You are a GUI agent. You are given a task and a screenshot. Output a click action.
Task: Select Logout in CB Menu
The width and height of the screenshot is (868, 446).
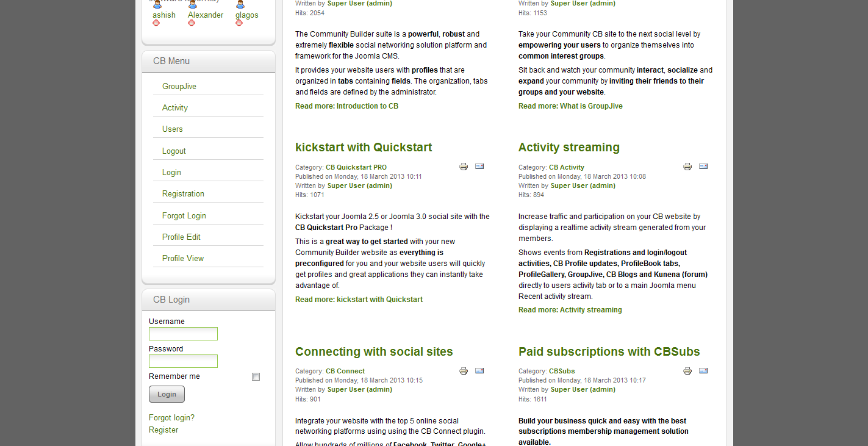pos(174,151)
